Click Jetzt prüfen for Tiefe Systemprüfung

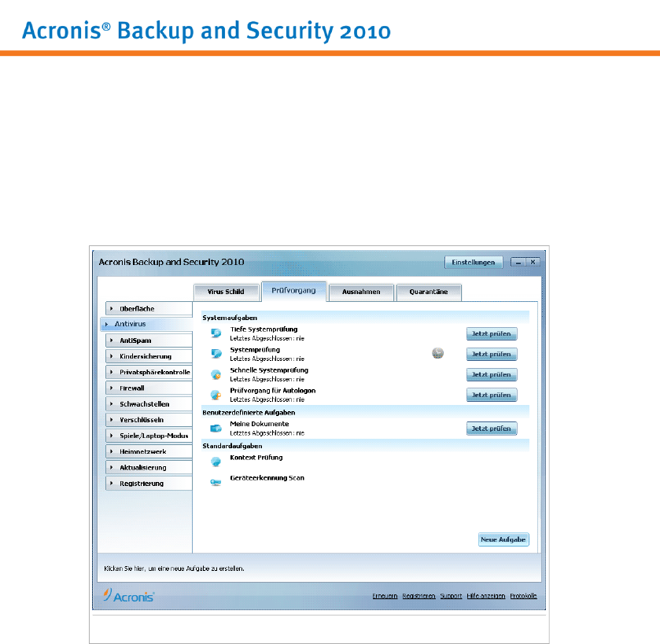pyautogui.click(x=492, y=333)
